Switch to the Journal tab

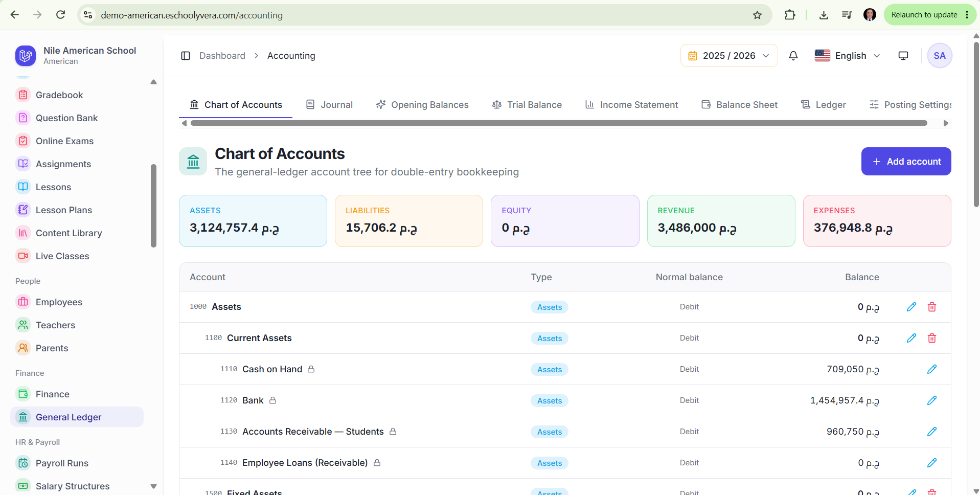[x=330, y=105]
